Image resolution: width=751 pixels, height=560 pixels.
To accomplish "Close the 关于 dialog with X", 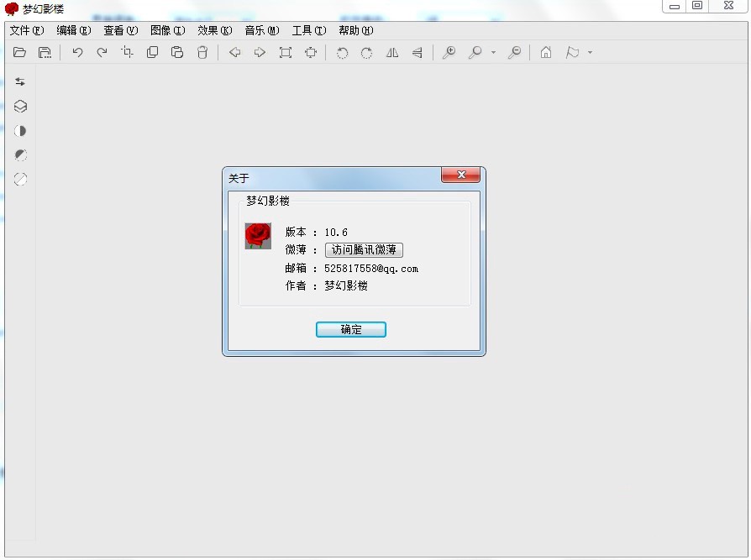I will pos(460,175).
